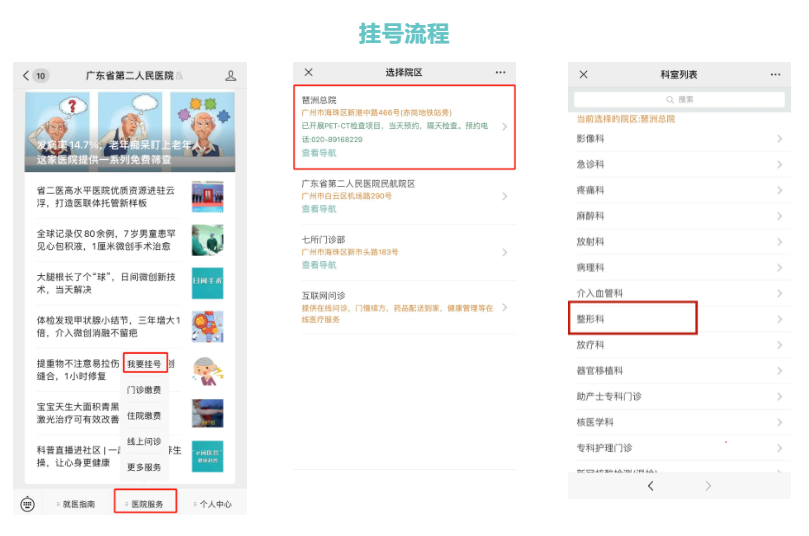Open 放疗科 department
This screenshot has height=536, width=809.
click(680, 345)
